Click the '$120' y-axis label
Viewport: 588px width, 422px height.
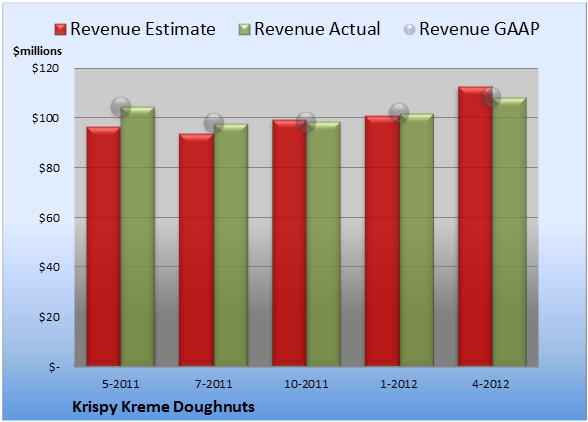pos(45,68)
